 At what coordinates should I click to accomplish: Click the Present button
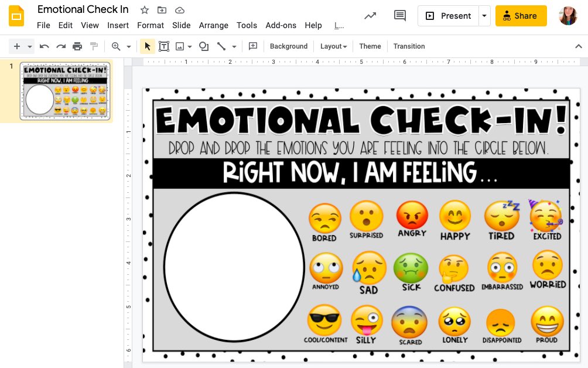point(449,16)
